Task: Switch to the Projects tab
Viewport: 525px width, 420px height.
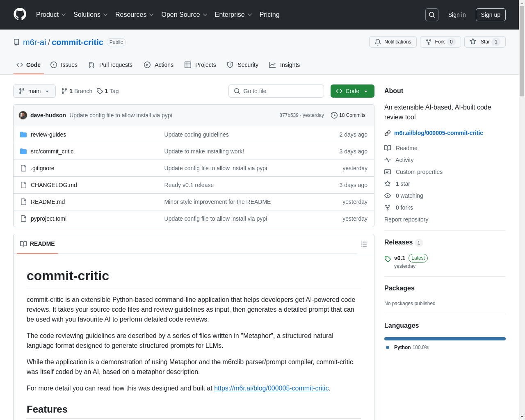Action: click(200, 65)
